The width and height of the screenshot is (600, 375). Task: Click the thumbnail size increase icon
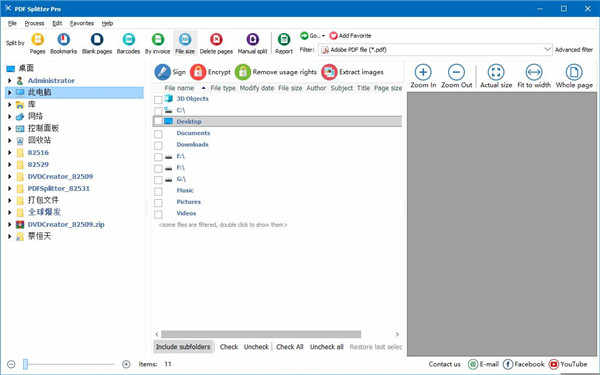point(126,364)
